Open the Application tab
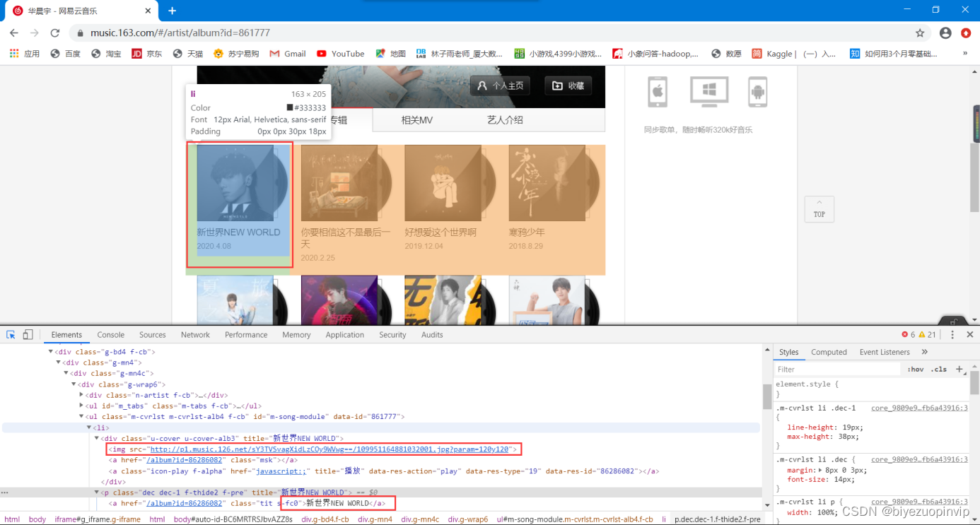The width and height of the screenshot is (980, 525). [x=345, y=335]
